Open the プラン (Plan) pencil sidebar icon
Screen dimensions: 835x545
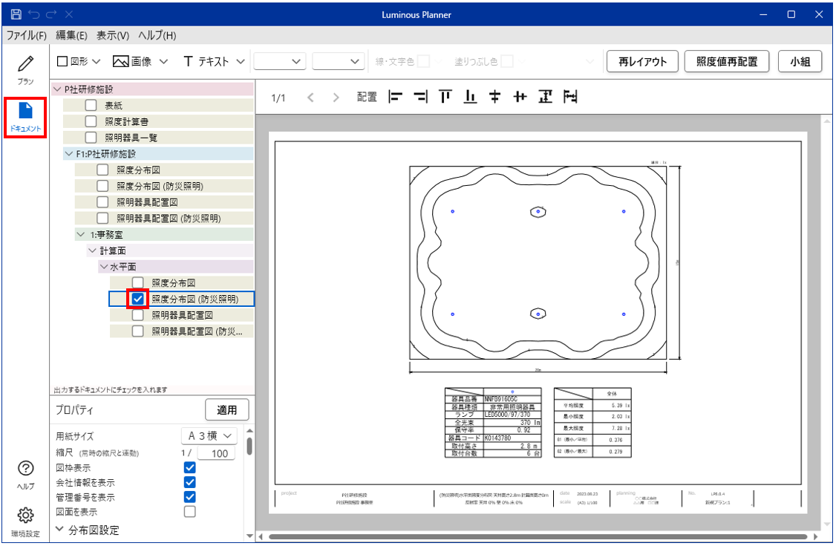point(26,70)
